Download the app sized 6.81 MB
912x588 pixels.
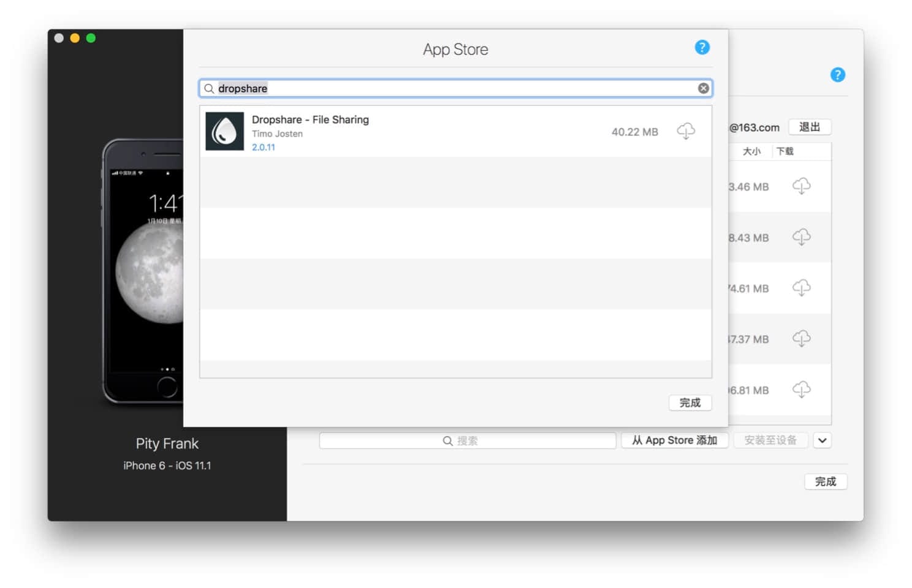point(801,390)
